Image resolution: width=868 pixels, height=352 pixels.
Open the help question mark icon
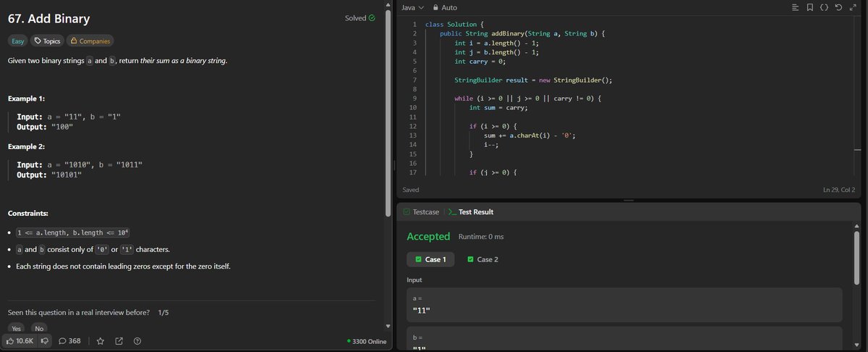click(137, 340)
